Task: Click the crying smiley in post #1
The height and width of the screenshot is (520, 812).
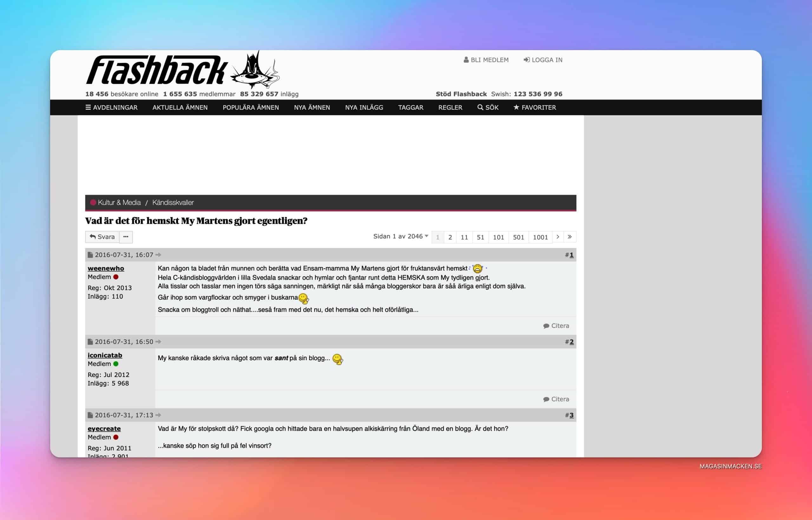Action: [478, 269]
